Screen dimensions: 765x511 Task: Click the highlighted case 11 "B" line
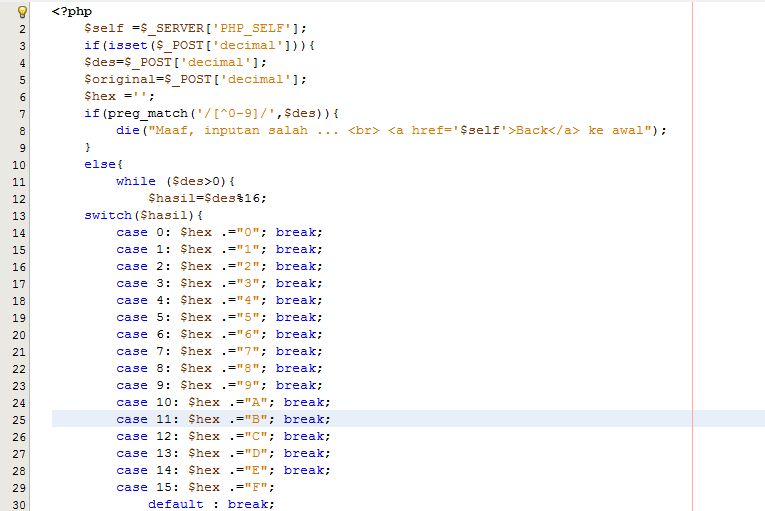(223, 419)
